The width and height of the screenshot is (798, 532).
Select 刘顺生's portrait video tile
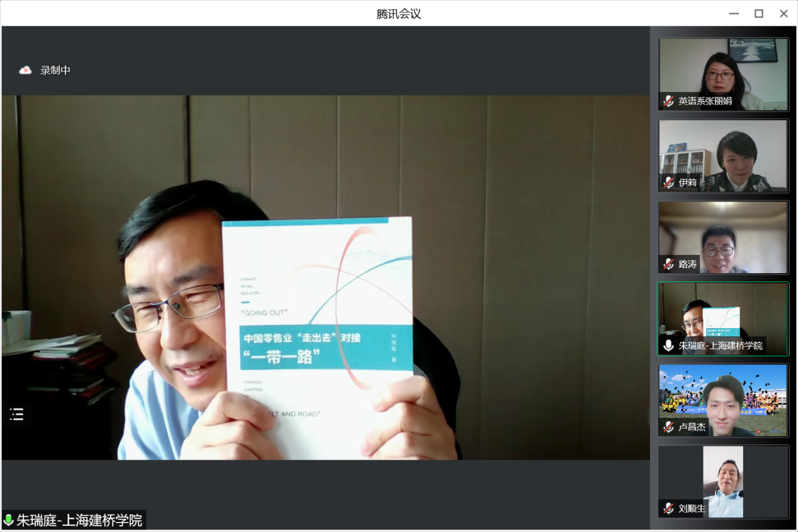coord(723,478)
